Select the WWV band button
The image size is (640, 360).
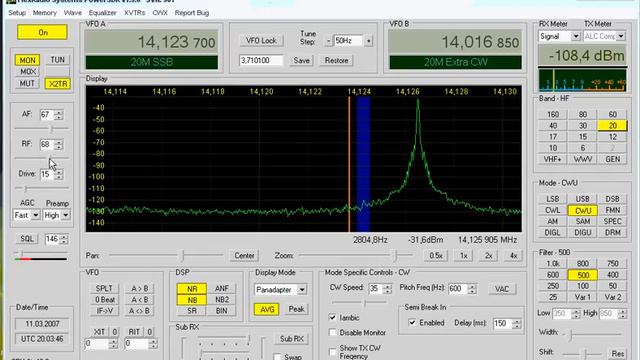[582, 159]
